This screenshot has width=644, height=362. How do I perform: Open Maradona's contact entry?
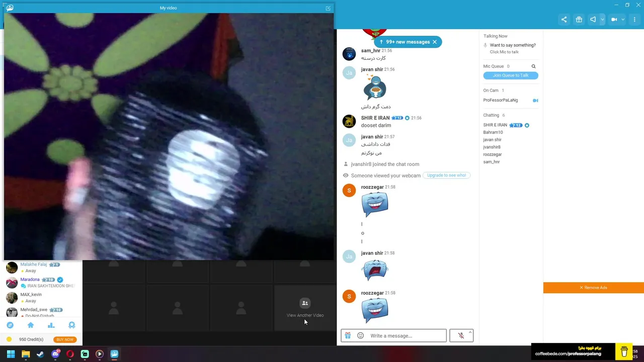point(41,283)
